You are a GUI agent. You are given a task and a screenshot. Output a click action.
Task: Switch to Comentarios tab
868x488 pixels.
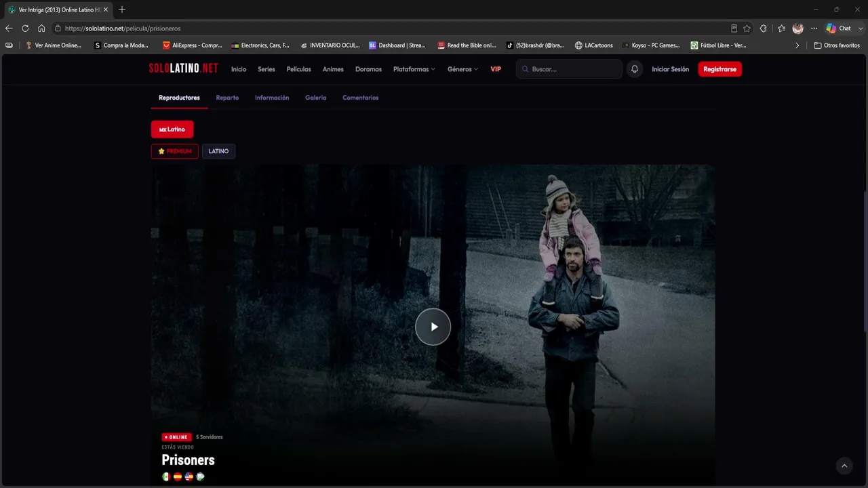coord(361,98)
